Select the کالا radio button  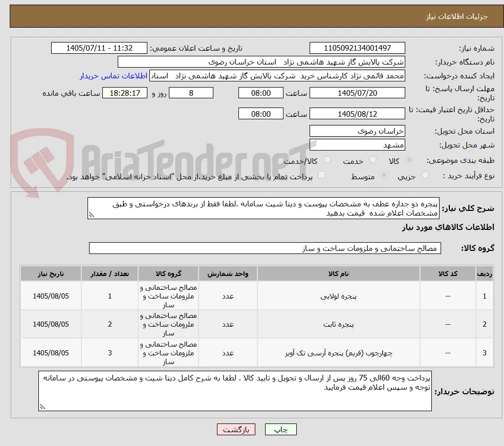coord(409,160)
